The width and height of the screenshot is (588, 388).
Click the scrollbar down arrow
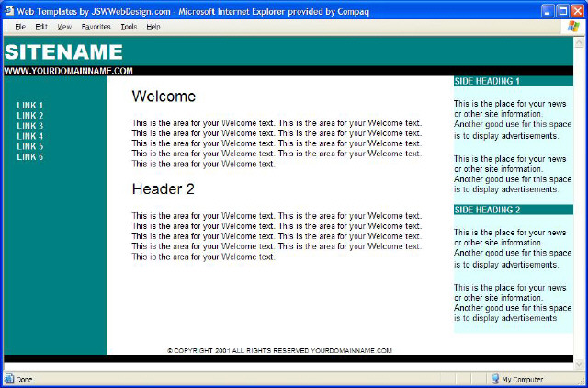point(579,364)
